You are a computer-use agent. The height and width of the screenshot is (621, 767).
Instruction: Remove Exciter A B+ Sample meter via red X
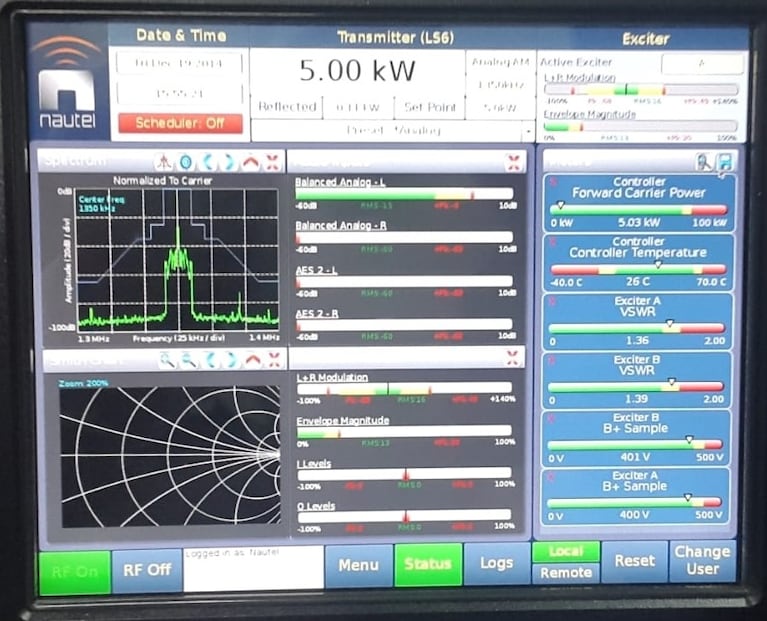click(551, 476)
